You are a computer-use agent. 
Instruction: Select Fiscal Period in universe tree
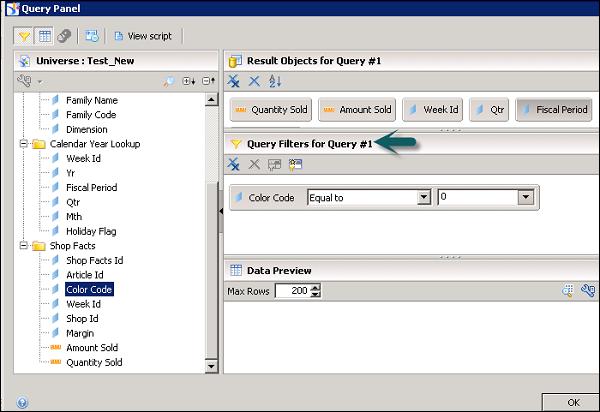[x=91, y=187]
